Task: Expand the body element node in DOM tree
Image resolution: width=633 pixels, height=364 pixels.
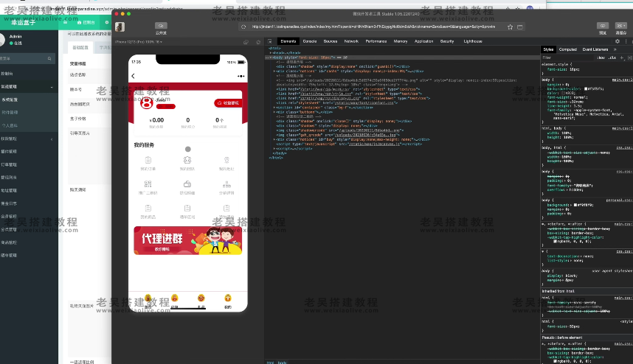Action: [x=271, y=57]
